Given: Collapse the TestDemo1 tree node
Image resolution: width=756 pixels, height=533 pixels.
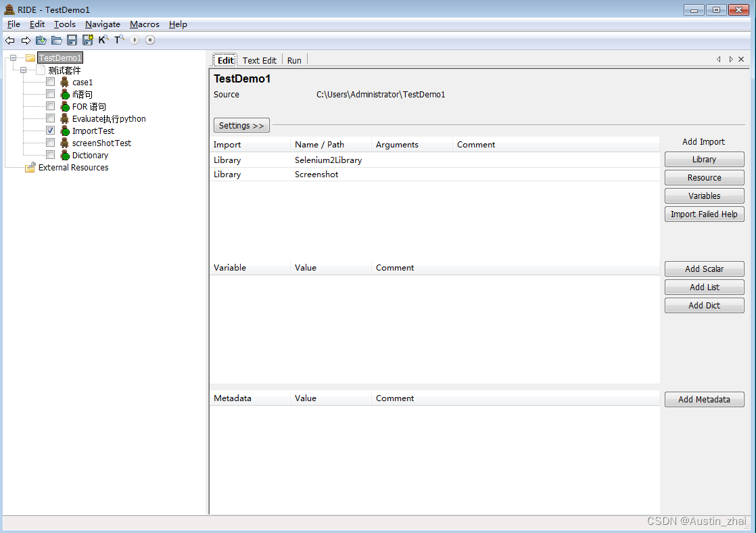Looking at the screenshot, I should pos(13,58).
